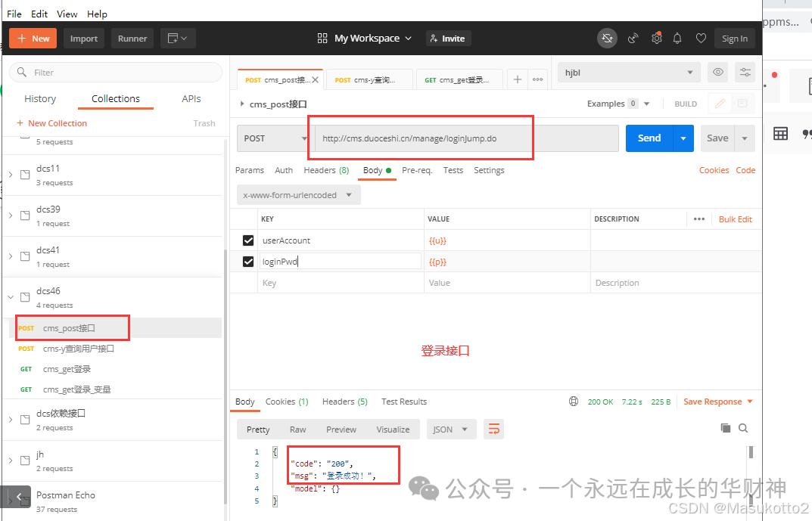Click the dcs39 collection folder icon
812x521 pixels.
25,216
